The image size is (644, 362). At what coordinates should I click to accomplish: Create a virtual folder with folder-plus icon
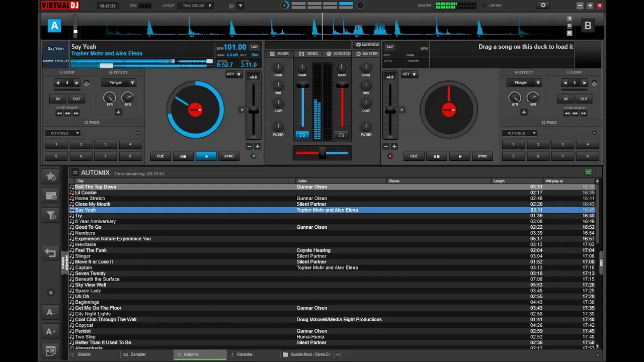point(51,196)
